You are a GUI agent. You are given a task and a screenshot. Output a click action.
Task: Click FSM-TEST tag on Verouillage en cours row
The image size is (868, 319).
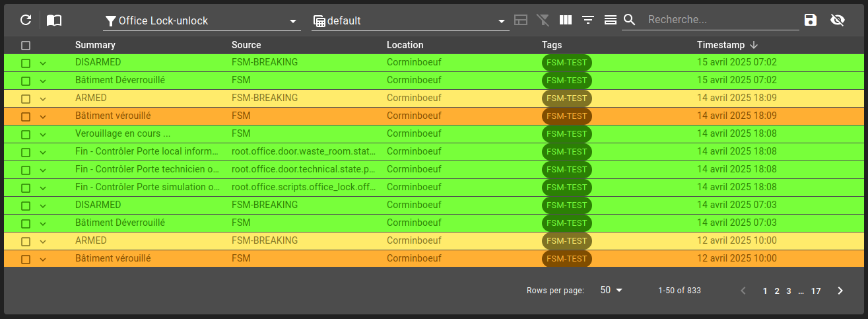pos(567,134)
